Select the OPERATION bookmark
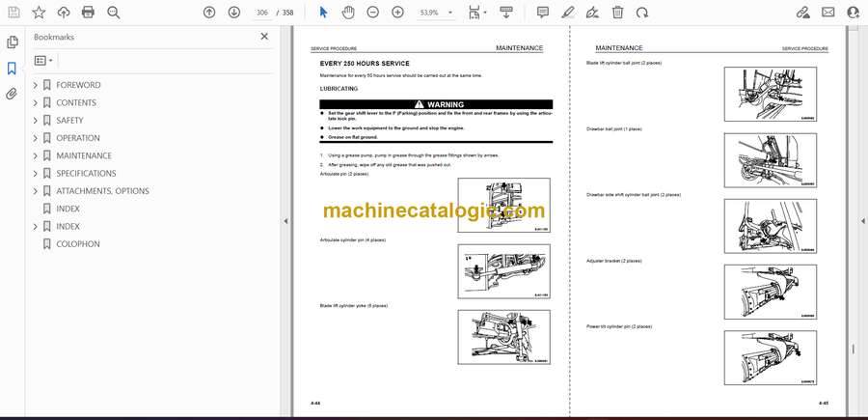Screen dimensions: 868x420 78,138
